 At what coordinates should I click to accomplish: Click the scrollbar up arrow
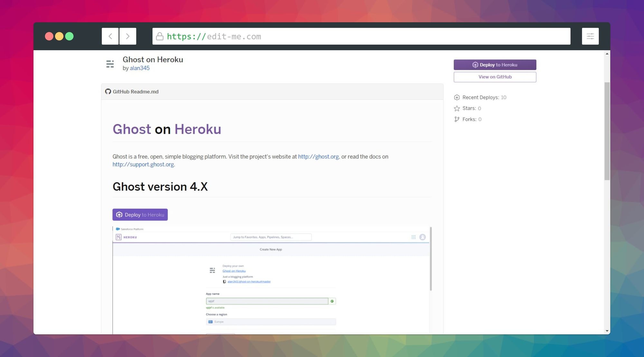pos(607,54)
